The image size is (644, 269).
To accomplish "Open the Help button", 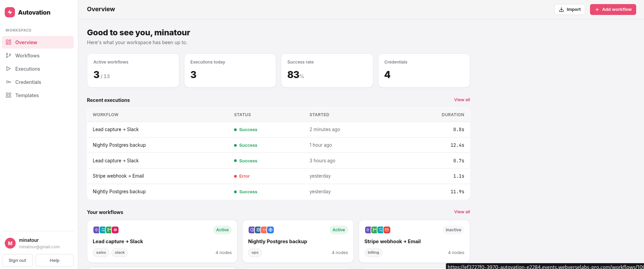I will [54, 261].
